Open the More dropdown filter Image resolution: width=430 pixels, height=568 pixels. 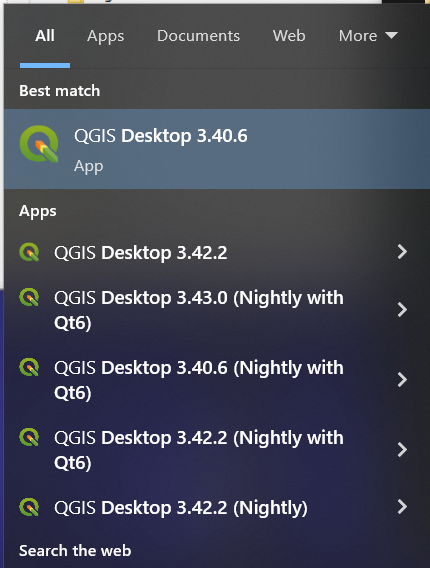click(x=368, y=36)
